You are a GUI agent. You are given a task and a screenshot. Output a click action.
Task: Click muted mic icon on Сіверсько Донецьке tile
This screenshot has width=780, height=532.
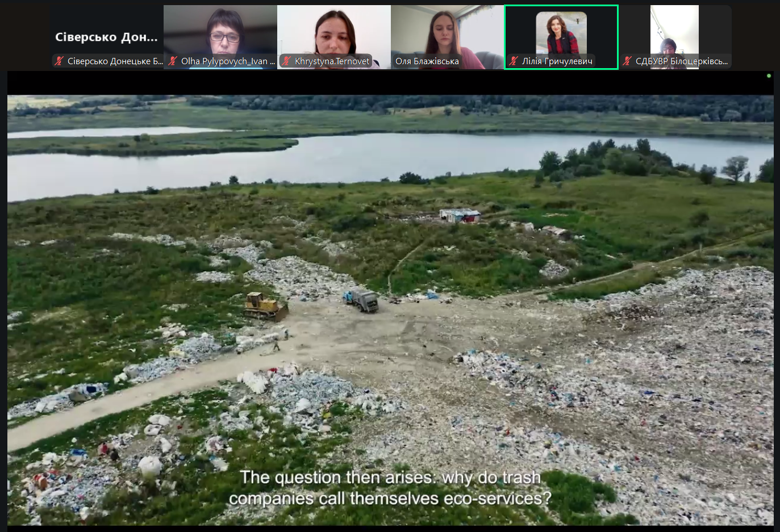pos(59,61)
